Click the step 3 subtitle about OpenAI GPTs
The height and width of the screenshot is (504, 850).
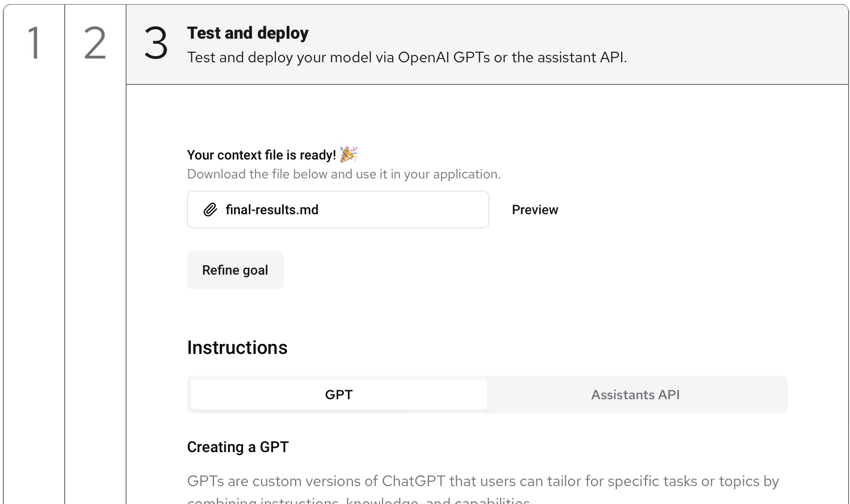(x=407, y=58)
